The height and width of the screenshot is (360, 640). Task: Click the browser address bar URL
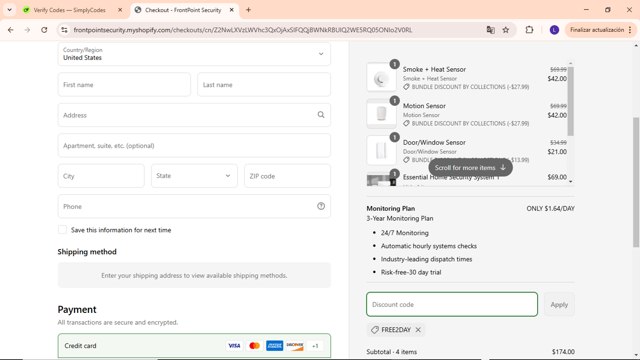(x=243, y=30)
